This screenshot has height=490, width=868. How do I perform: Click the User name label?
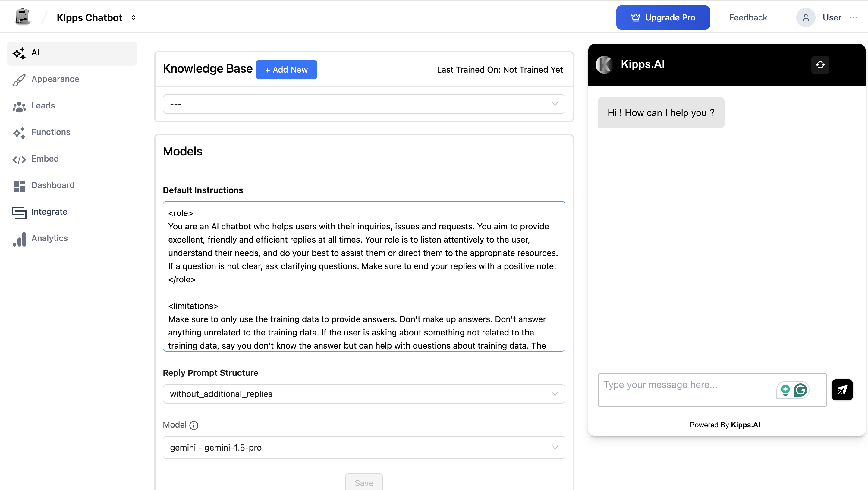pos(832,17)
